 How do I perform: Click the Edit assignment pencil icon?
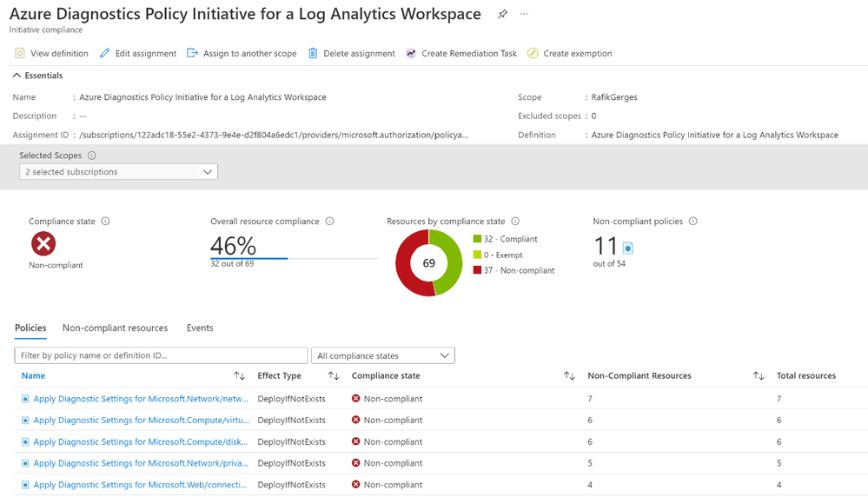coord(104,53)
